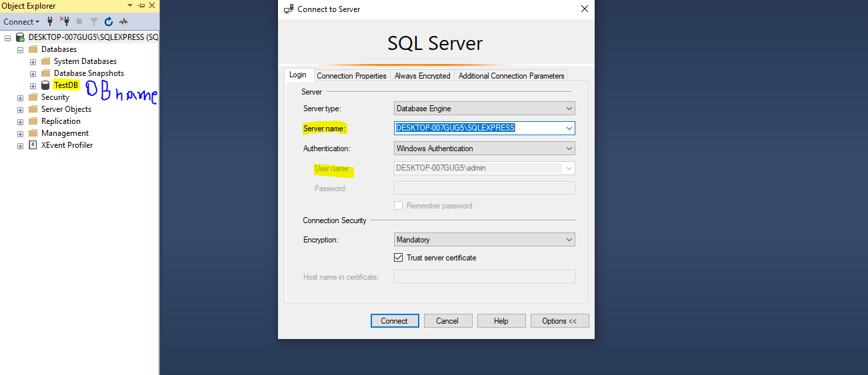Click the Stop square icon in Object Explorer toolbar

(x=79, y=21)
